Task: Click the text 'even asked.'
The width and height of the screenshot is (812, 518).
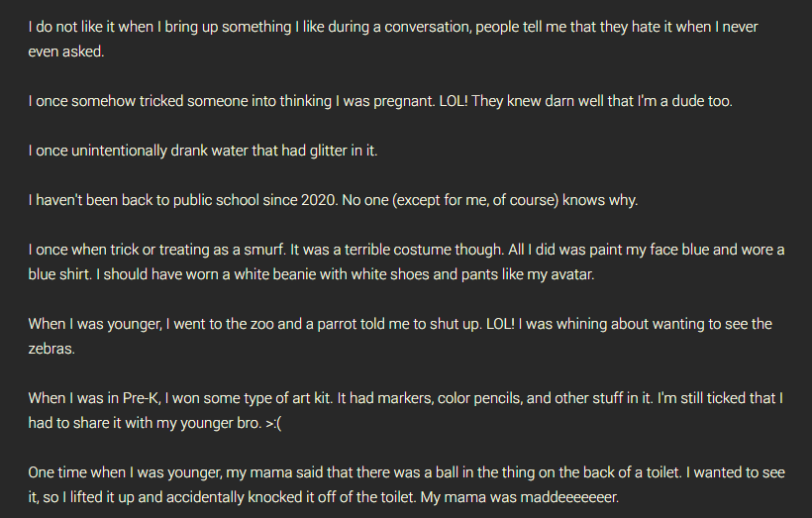Action: [66, 52]
